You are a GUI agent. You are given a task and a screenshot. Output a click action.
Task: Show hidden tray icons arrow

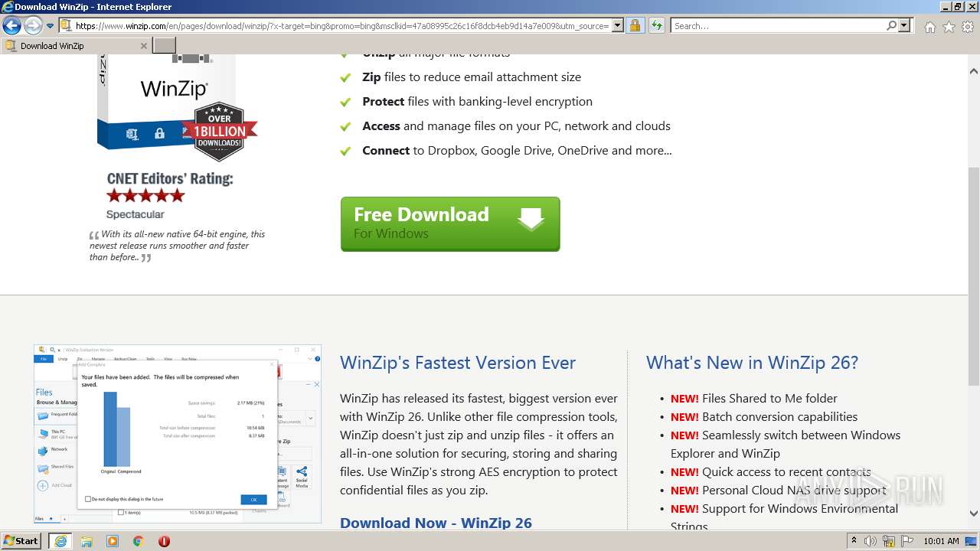pos(854,541)
